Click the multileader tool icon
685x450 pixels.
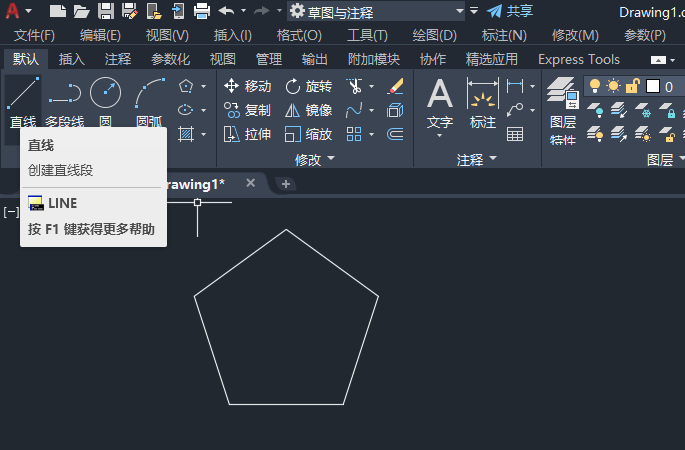(x=515, y=110)
